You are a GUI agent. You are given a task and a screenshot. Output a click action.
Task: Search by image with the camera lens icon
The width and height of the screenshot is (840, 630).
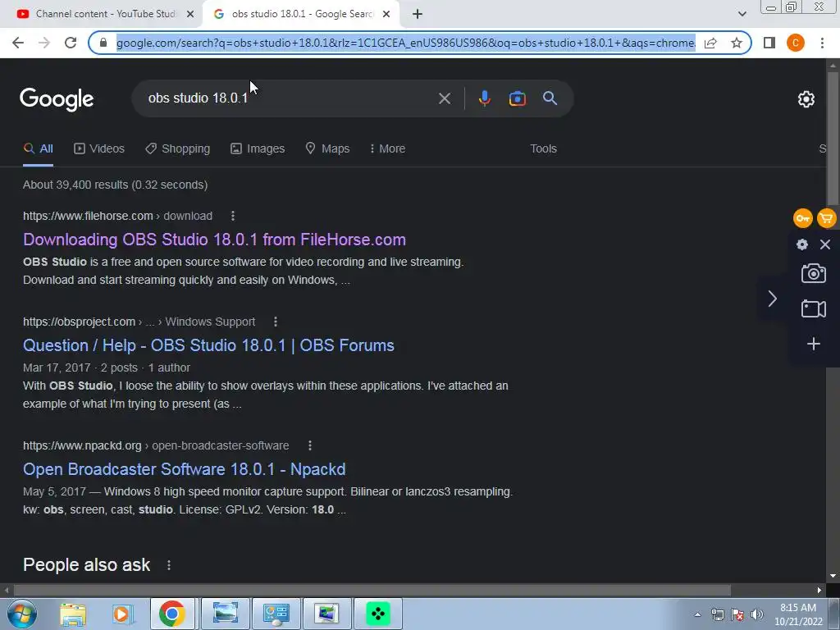[517, 98]
